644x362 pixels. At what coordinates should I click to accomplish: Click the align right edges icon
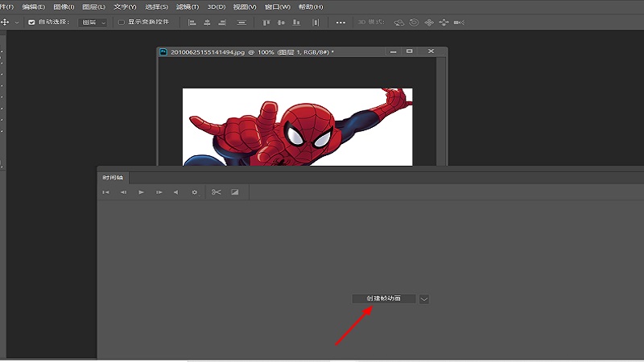222,23
